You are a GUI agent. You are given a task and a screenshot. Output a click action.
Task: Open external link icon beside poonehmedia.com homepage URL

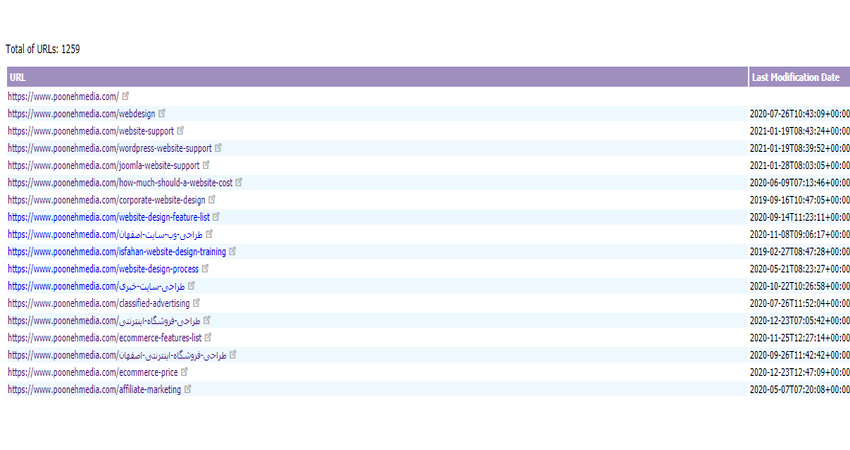click(x=125, y=96)
